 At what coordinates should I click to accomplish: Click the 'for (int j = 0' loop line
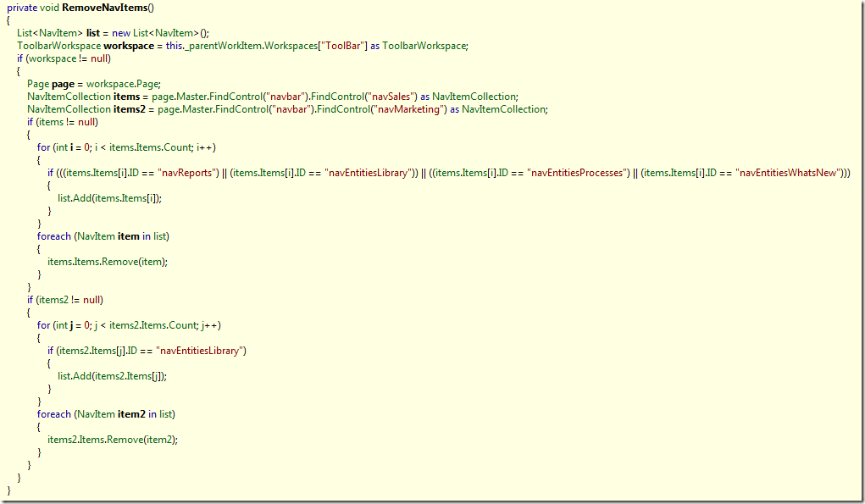pyautogui.click(x=129, y=325)
